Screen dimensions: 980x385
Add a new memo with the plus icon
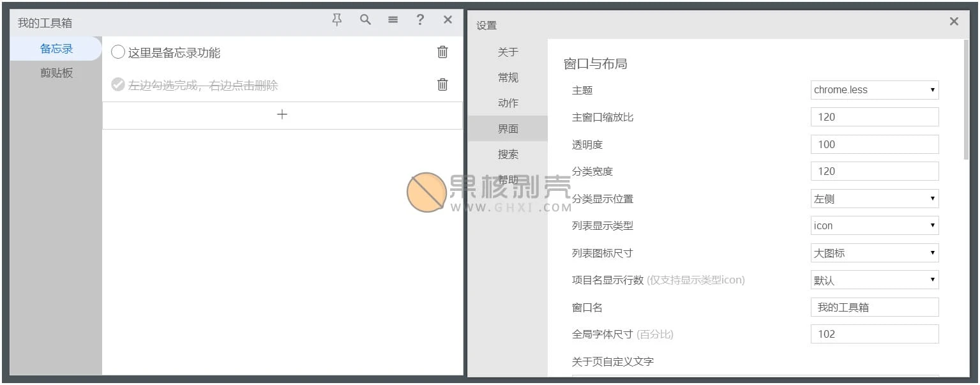click(x=282, y=115)
